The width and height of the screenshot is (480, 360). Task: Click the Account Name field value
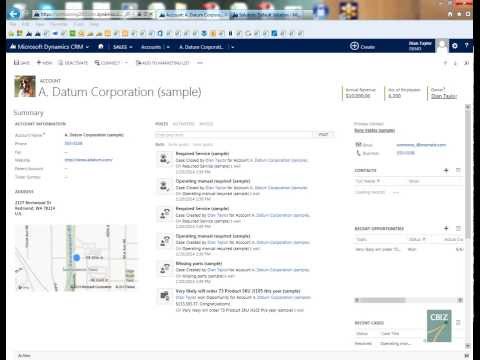[x=94, y=135]
